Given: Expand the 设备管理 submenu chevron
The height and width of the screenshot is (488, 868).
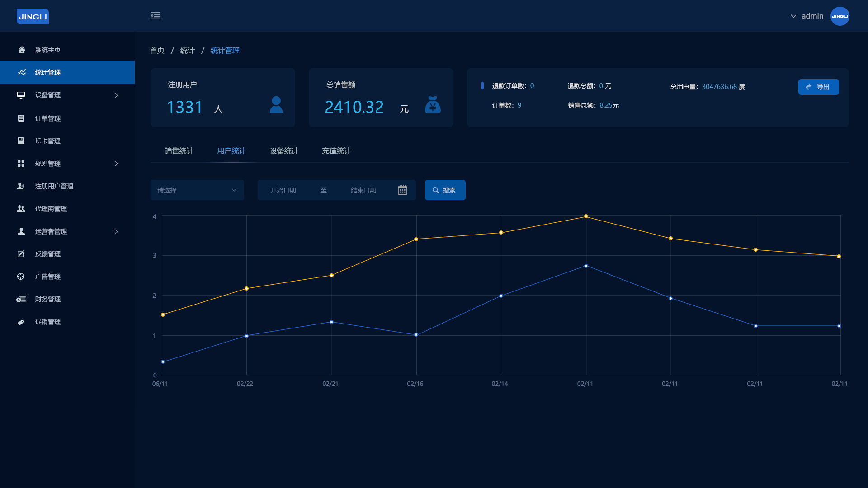Looking at the screenshot, I should [116, 95].
